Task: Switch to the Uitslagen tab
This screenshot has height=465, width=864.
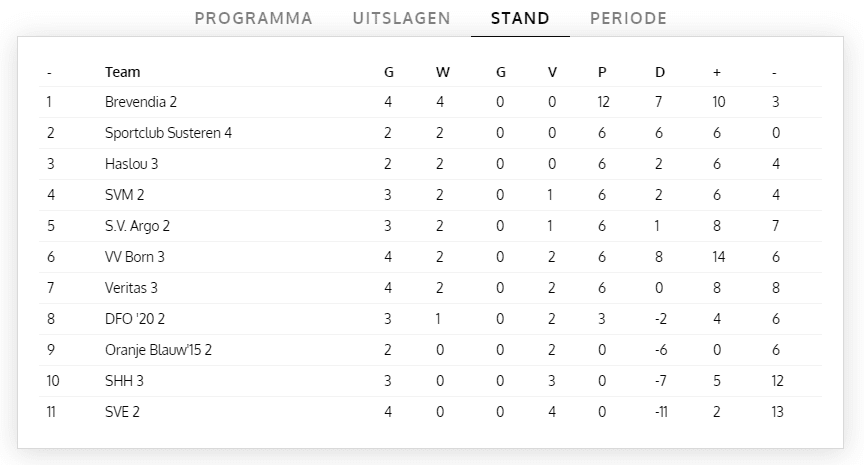Action: (401, 18)
